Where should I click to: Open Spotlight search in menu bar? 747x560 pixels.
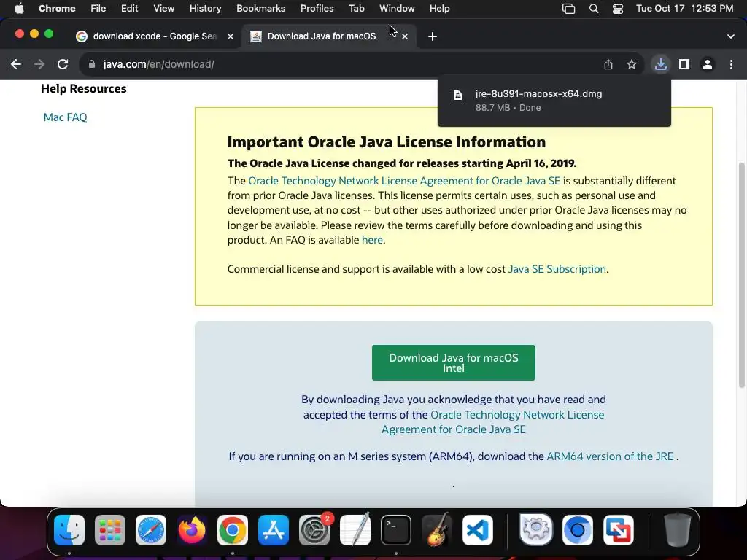pyautogui.click(x=594, y=9)
